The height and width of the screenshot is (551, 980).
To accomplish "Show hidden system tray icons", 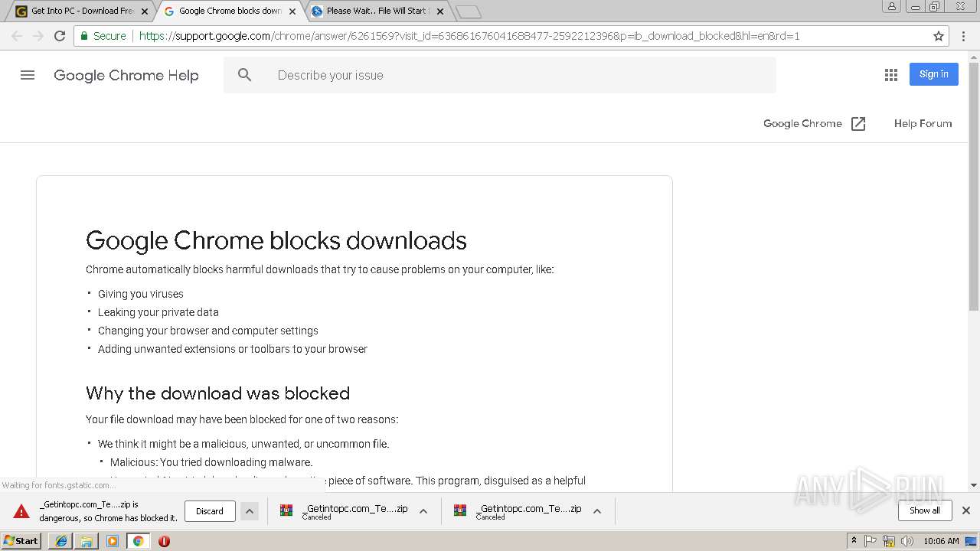I will pos(854,541).
